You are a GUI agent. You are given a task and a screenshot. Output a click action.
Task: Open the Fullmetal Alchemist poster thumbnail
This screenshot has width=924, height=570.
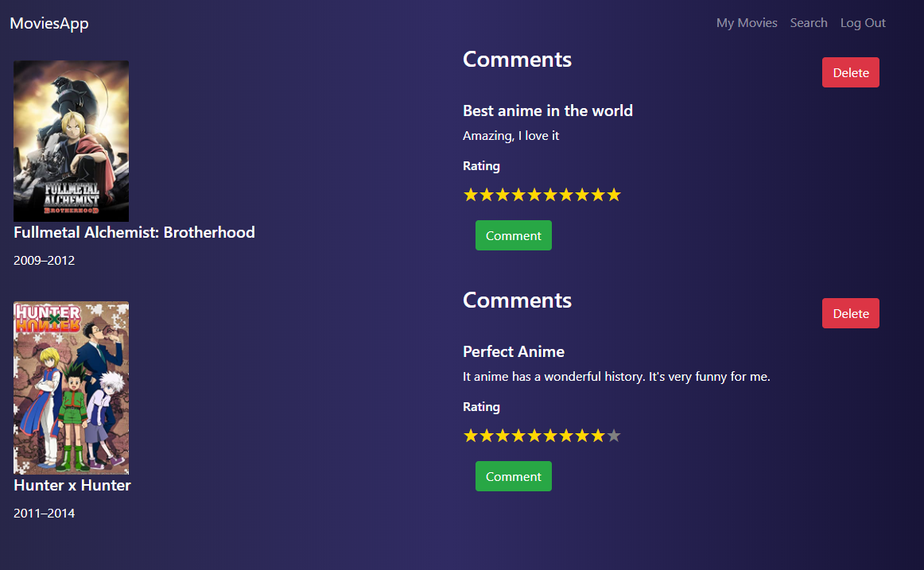(72, 141)
